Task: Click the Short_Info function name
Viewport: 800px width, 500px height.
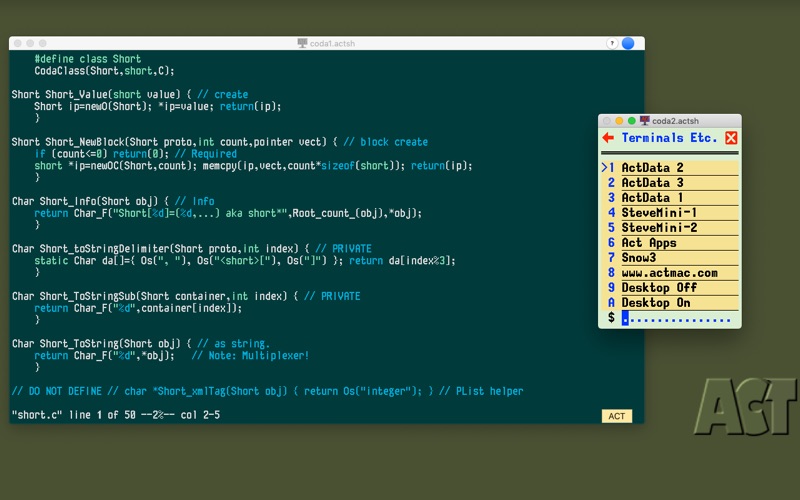Action: [71, 201]
